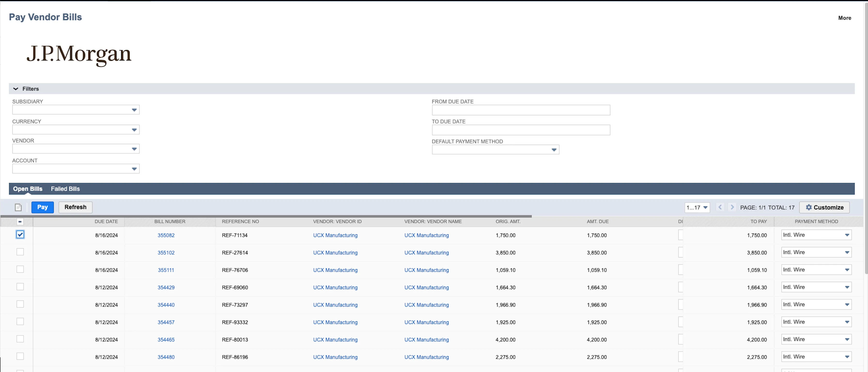Select the checkbox for bill 355102

coord(20,252)
